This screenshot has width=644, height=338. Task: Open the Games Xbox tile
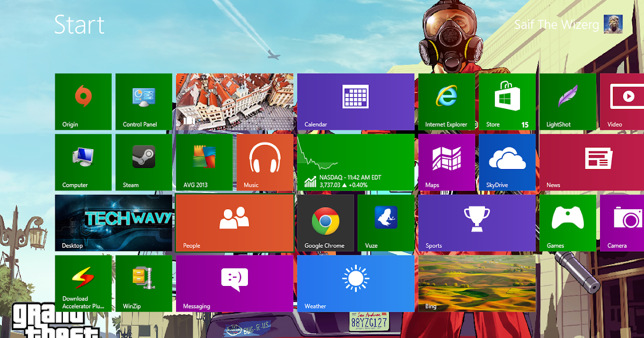click(568, 223)
